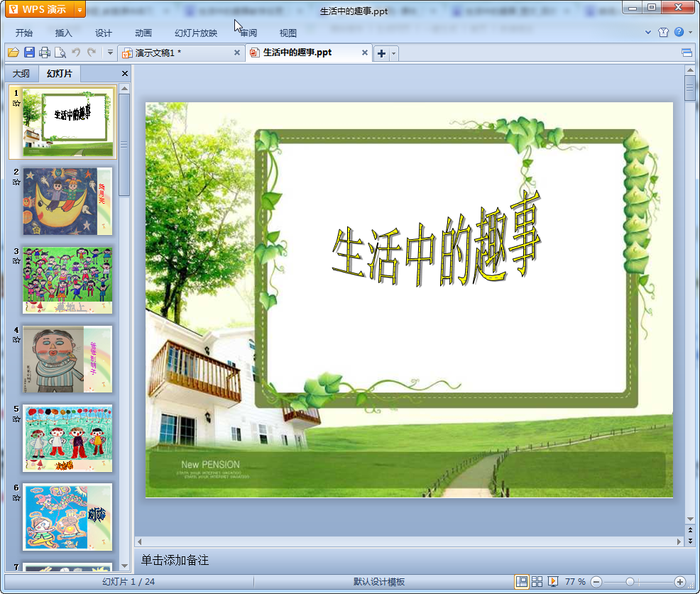Viewport: 700px width, 594px height.
Task: Click horizontal scroll right arrow
Action: 679,541
